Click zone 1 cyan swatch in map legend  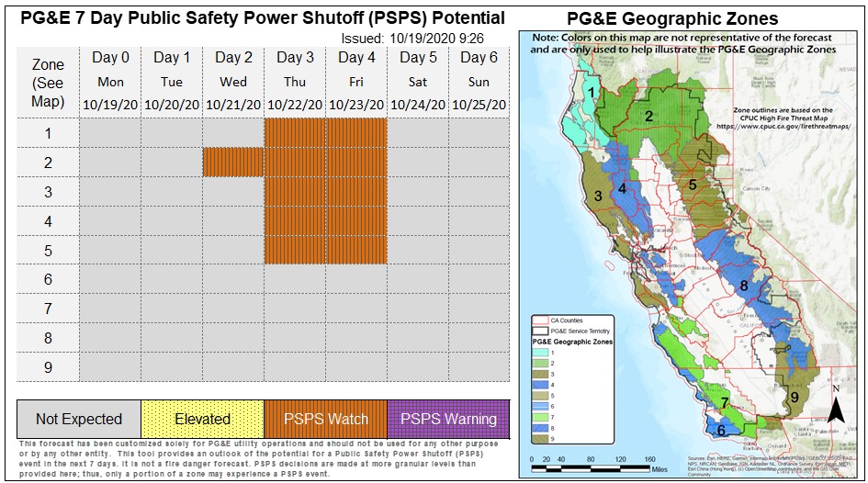[540, 353]
